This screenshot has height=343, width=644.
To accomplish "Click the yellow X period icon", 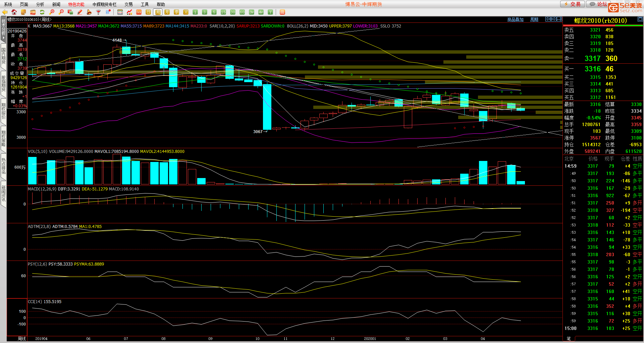I will (x=186, y=12).
